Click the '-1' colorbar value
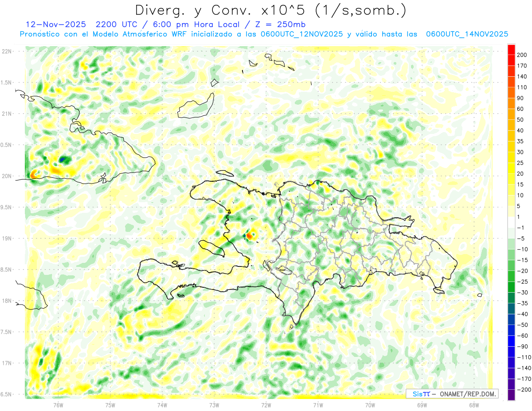Viewport: 532px width, 411px height. 521,228
